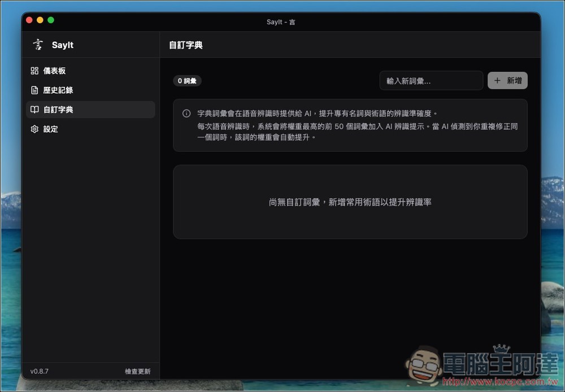Click the dictionary usage notice panel

click(x=350, y=125)
